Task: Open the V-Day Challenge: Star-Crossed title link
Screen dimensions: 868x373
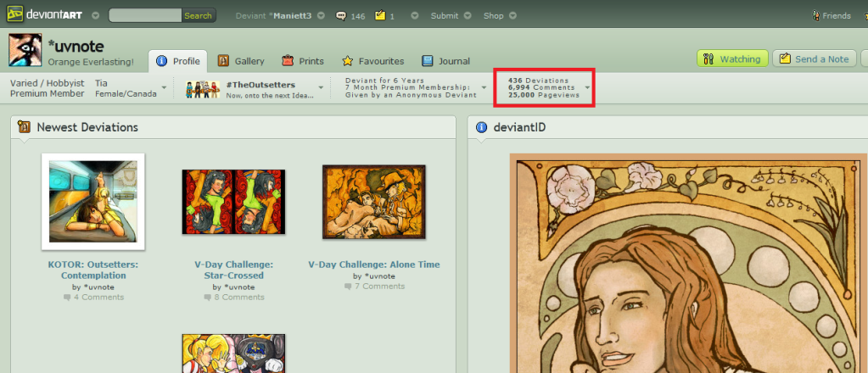Action: (233, 270)
